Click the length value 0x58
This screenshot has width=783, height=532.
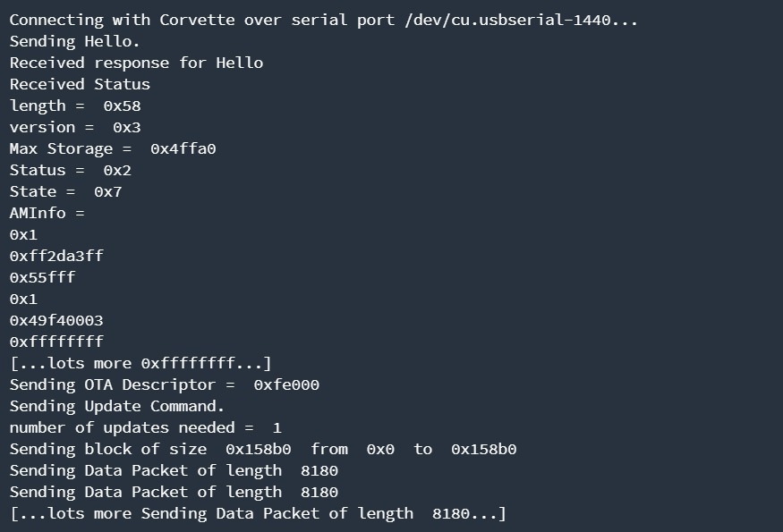pyautogui.click(x=122, y=106)
